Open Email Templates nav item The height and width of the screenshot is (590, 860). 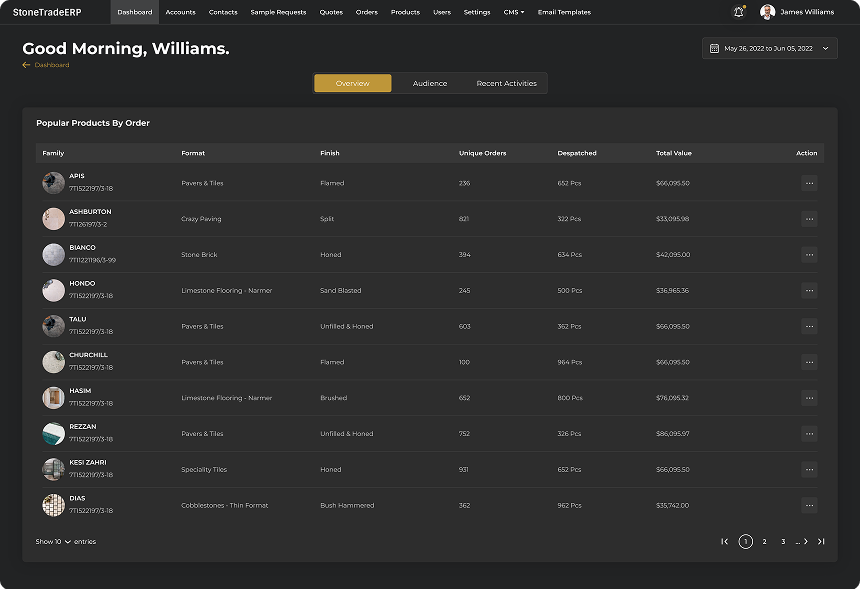tap(564, 12)
